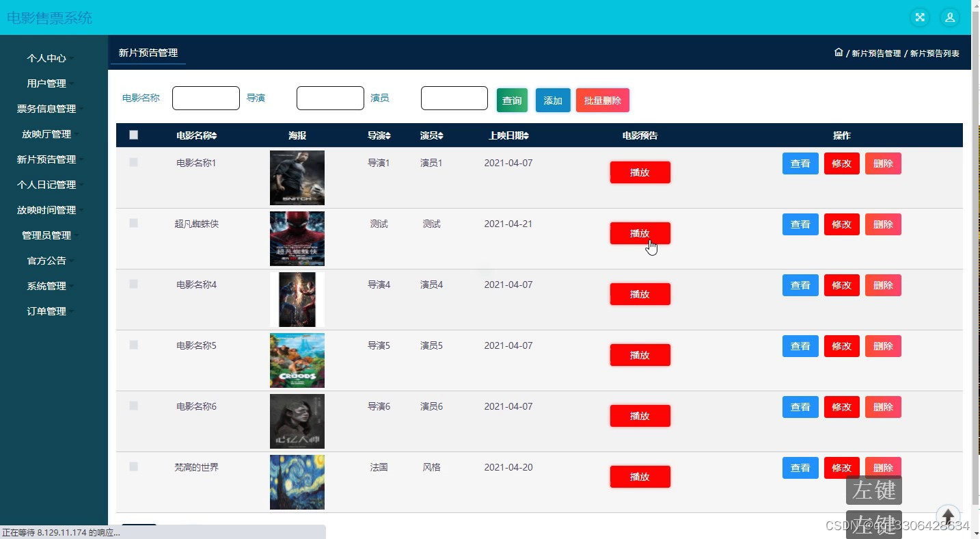Expand 用户管理 sidebar menu
Viewport: 980px width, 539px height.
(x=51, y=83)
